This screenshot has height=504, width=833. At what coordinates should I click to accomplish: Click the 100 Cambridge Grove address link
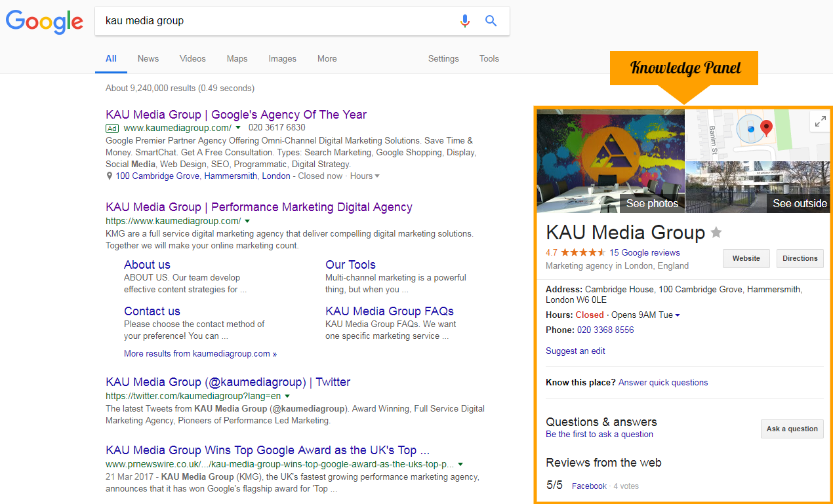203,176
